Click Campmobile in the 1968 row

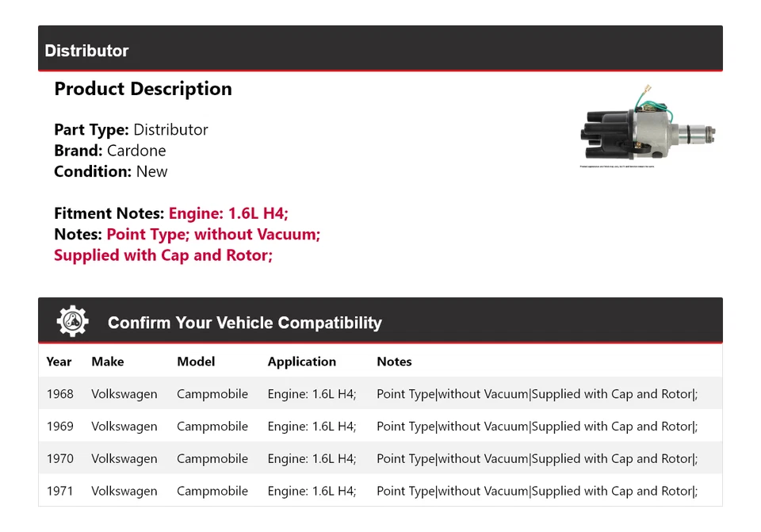[x=212, y=394]
